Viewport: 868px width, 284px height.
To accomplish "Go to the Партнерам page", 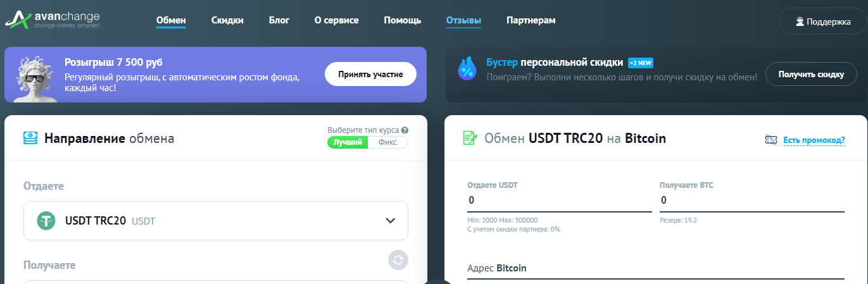I will pos(531,20).
